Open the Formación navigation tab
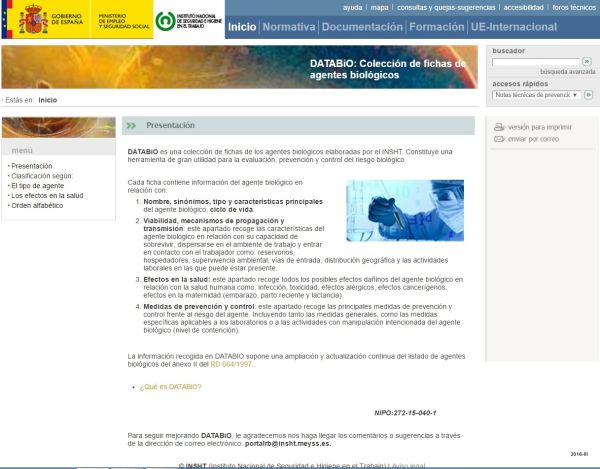600x469 pixels. pos(437,27)
